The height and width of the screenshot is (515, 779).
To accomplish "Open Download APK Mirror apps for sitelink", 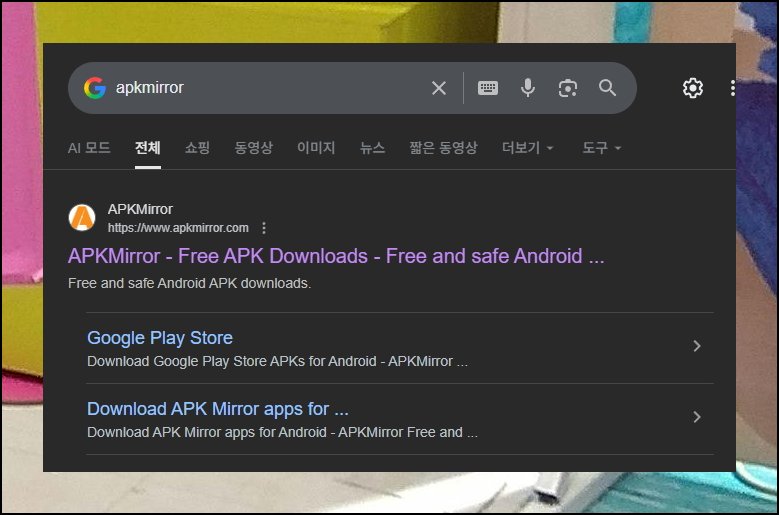I will (x=218, y=409).
